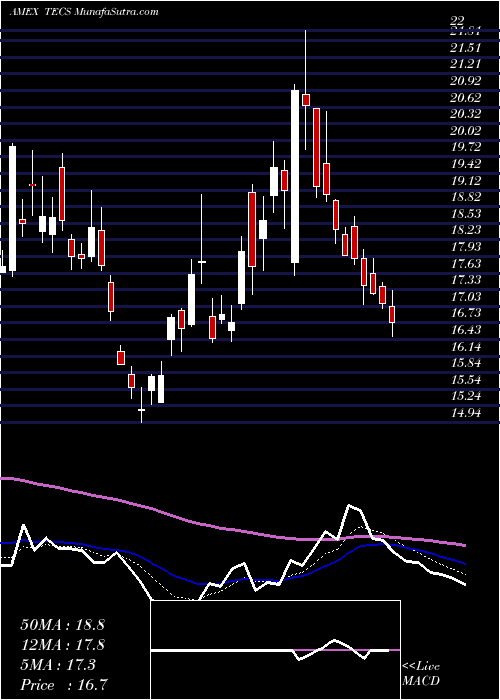
Task: Select the 16.43 price axis label
Action: point(465,330)
